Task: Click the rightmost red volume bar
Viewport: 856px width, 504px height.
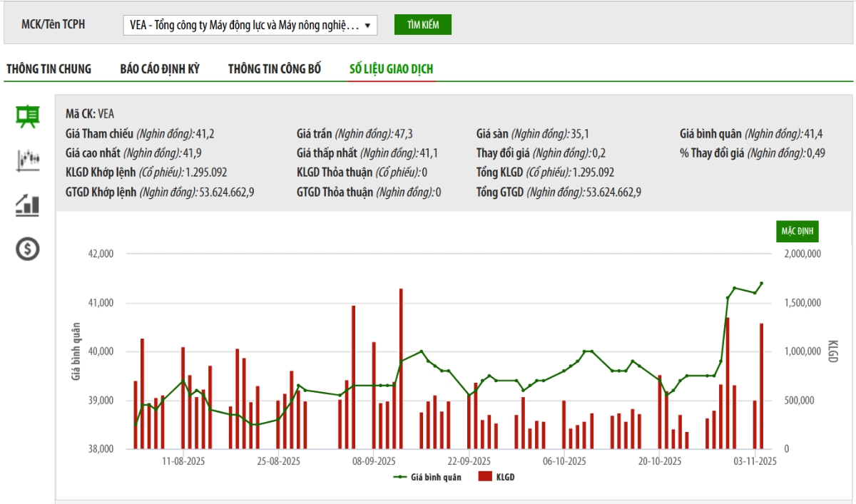Action: [762, 385]
